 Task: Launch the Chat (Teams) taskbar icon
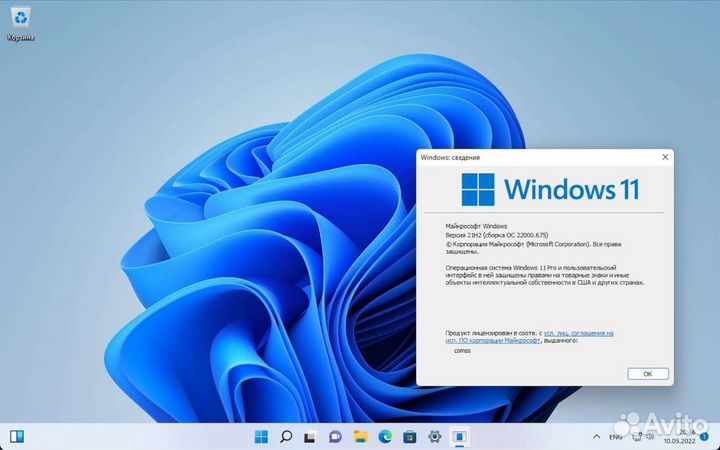point(336,436)
